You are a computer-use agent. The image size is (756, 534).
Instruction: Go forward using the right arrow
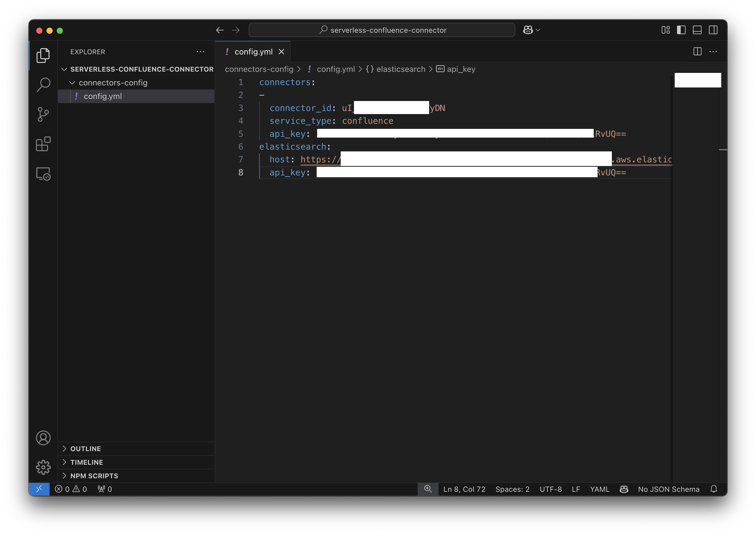(x=236, y=30)
